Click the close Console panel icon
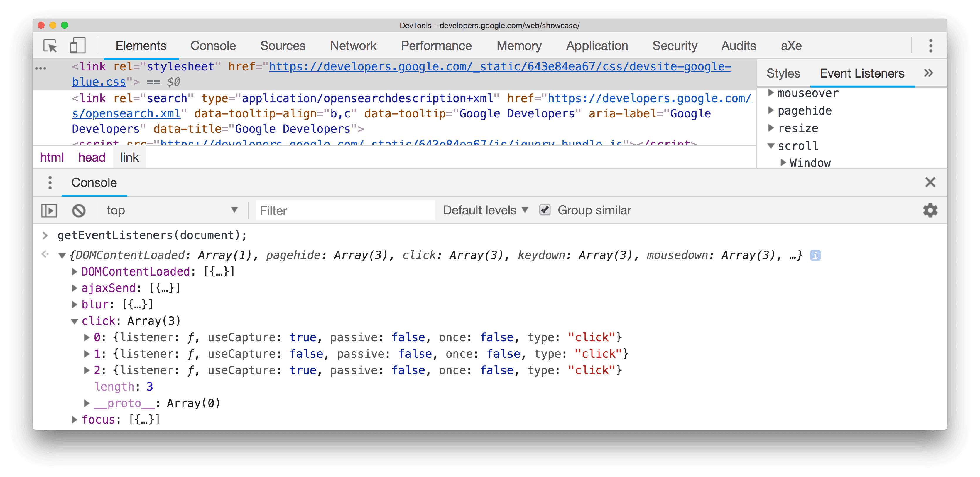This screenshot has height=477, width=980. tap(931, 182)
